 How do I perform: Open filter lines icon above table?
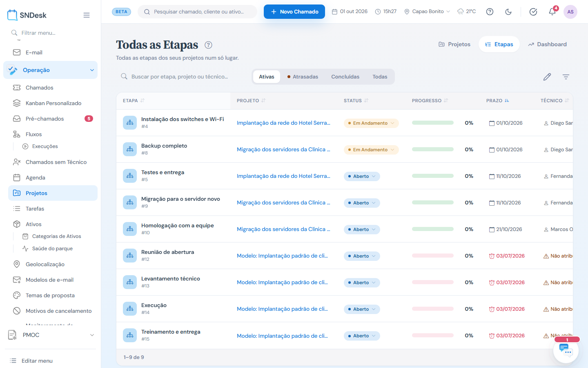tap(566, 77)
